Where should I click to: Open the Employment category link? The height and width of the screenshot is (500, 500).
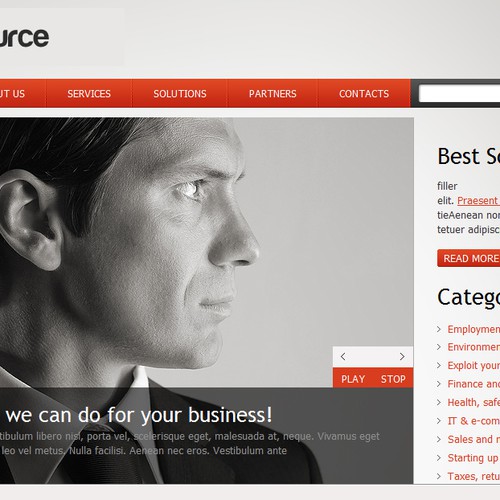[474, 329]
